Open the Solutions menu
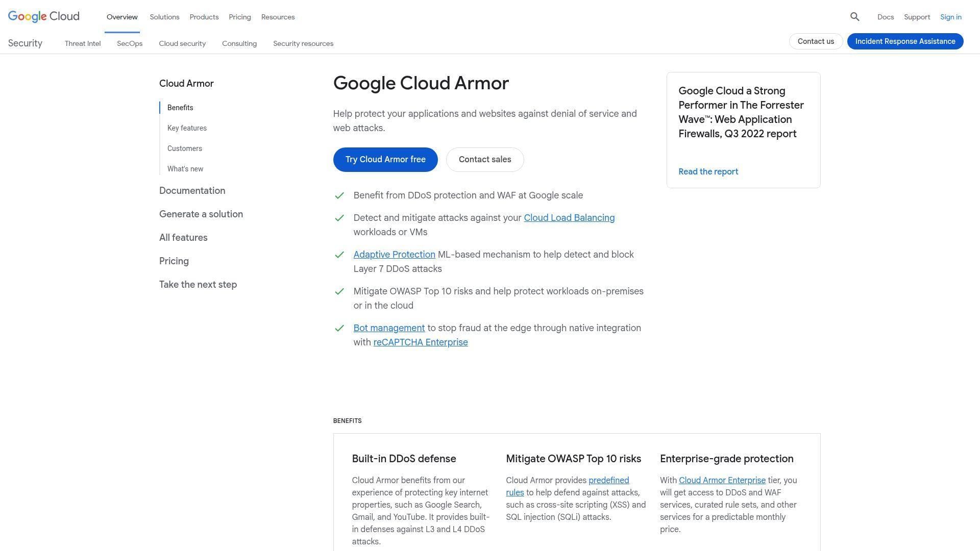This screenshot has width=980, height=551. click(x=164, y=17)
